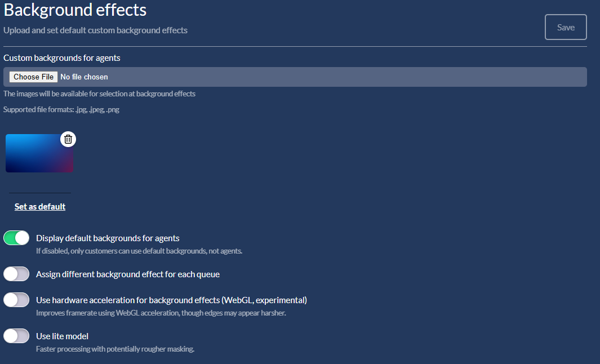Click the 'Custom backgrounds for agents' label

[62, 57]
